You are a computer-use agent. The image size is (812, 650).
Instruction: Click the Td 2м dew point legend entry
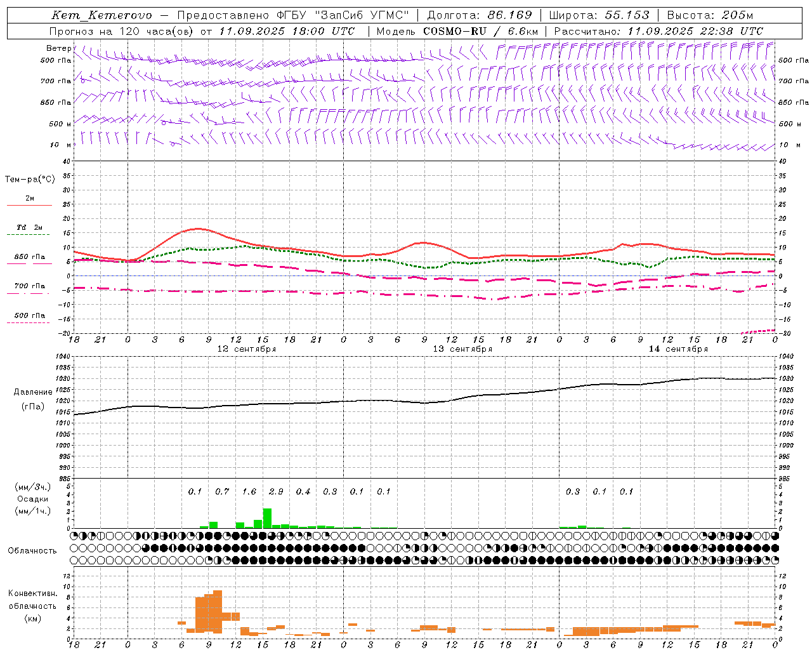pos(30,227)
